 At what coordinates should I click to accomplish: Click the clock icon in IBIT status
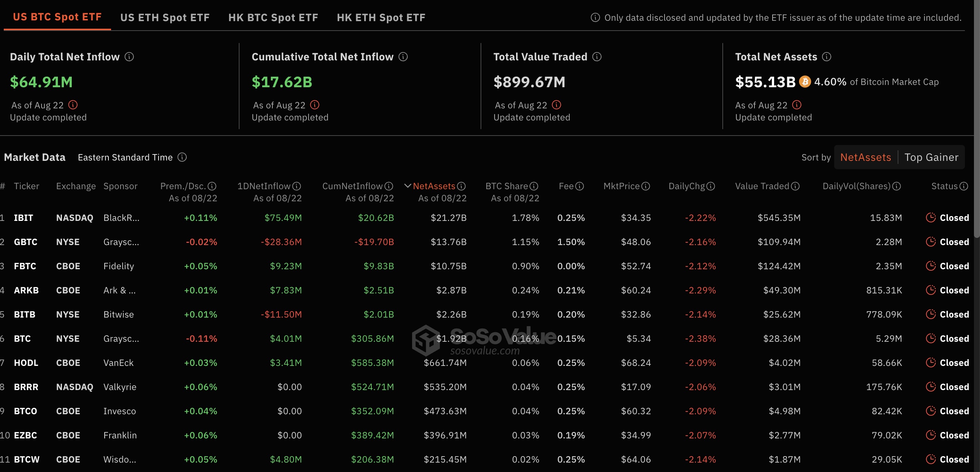[931, 217]
